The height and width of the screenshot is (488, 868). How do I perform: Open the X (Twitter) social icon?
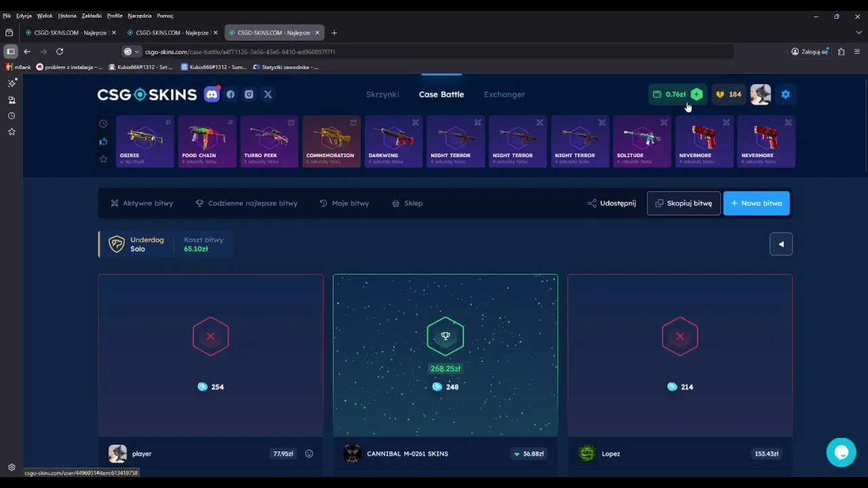pyautogui.click(x=268, y=94)
